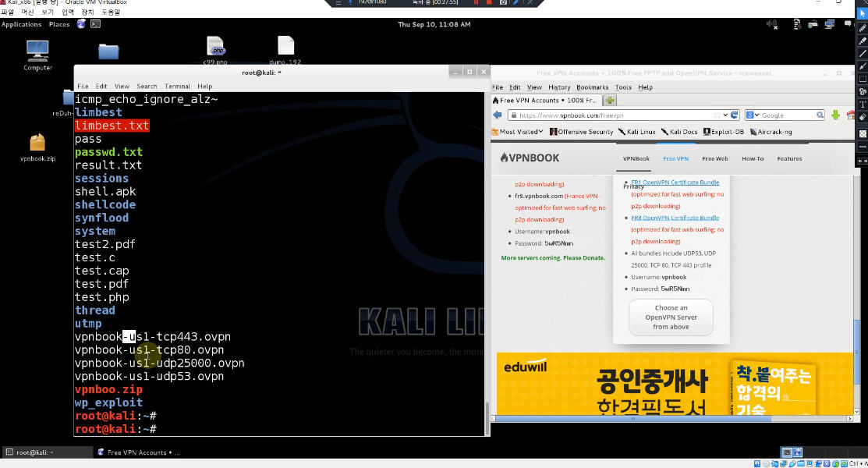The height and width of the screenshot is (468, 868).
Task: Open the Iceweasel History menu
Action: point(559,87)
